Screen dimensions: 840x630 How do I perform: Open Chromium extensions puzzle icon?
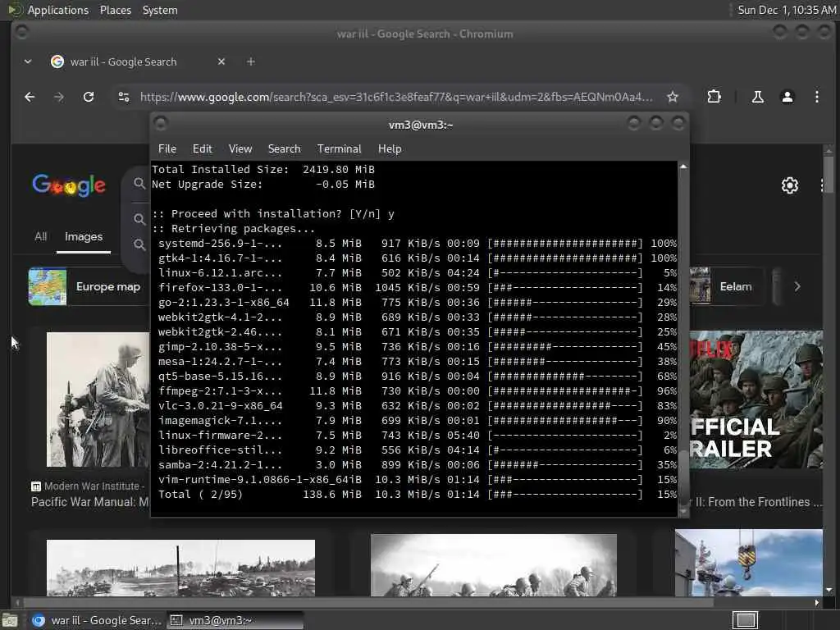coord(714,97)
